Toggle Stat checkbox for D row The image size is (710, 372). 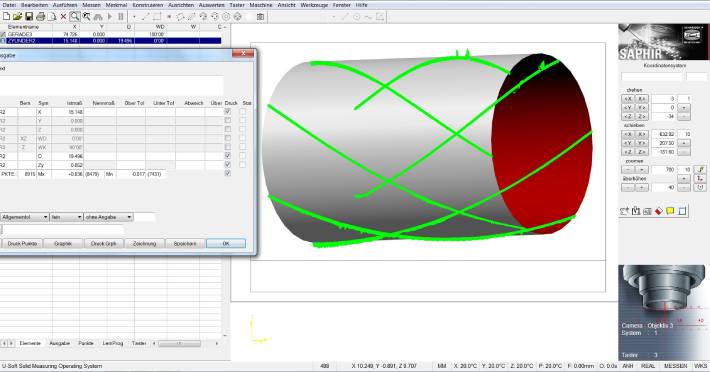pos(243,156)
